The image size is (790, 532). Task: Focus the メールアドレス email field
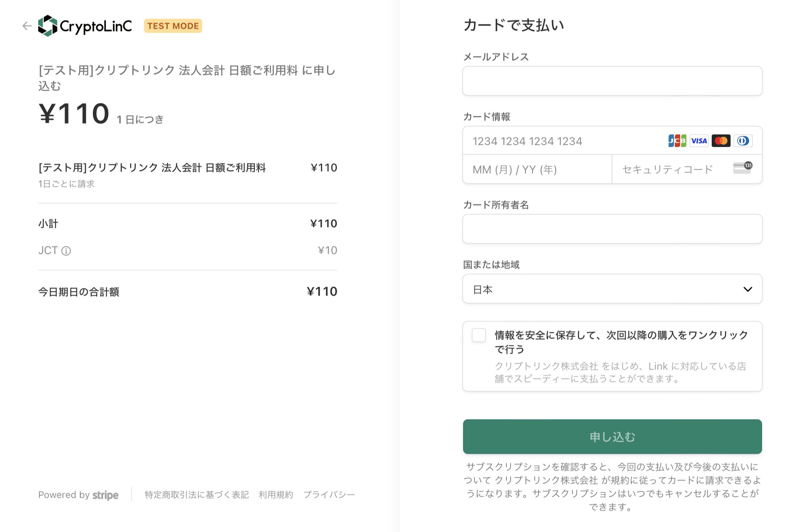pyautogui.click(x=613, y=81)
